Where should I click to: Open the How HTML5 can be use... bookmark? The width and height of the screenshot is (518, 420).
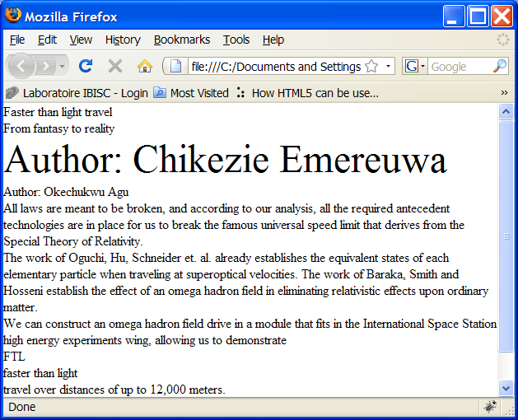click(x=307, y=93)
